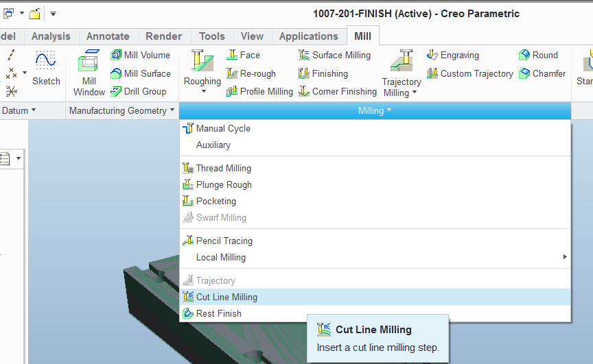
Task: Click the Mill Volume icon
Action: [116, 55]
